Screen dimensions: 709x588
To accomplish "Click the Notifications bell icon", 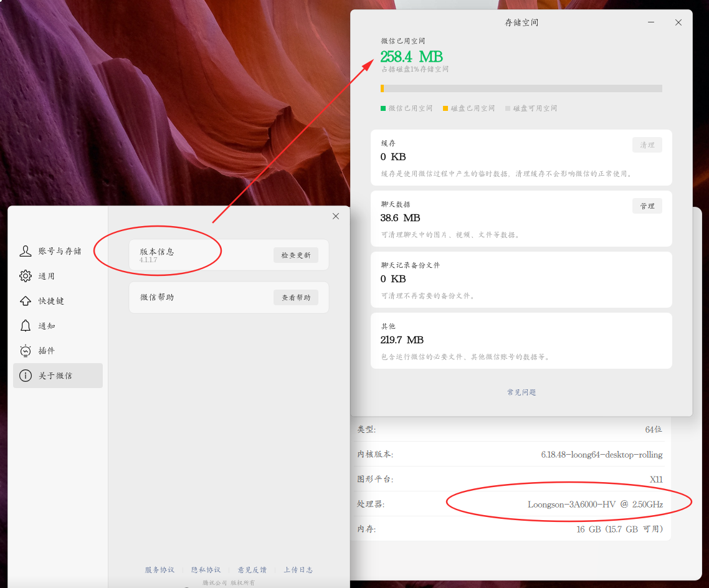I will click(x=26, y=326).
